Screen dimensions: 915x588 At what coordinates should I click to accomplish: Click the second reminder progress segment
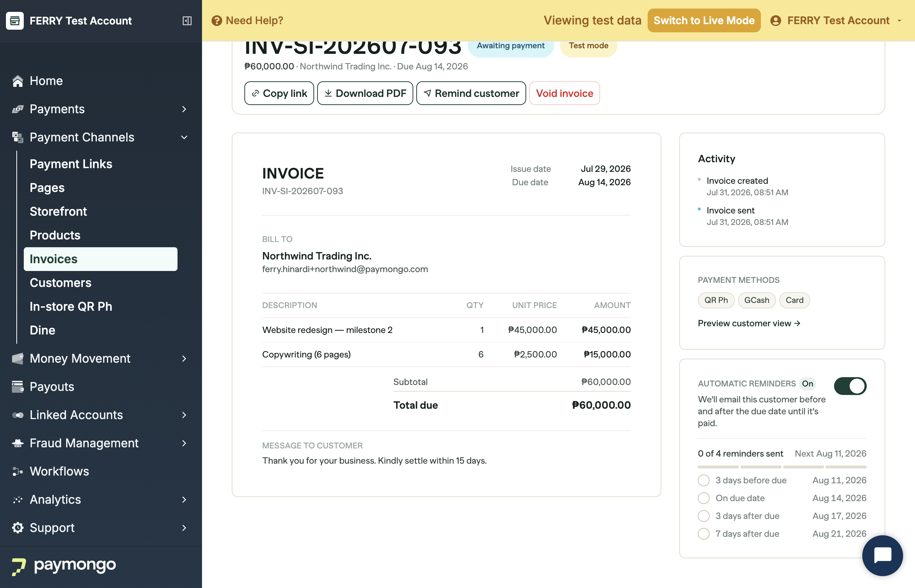(761, 467)
